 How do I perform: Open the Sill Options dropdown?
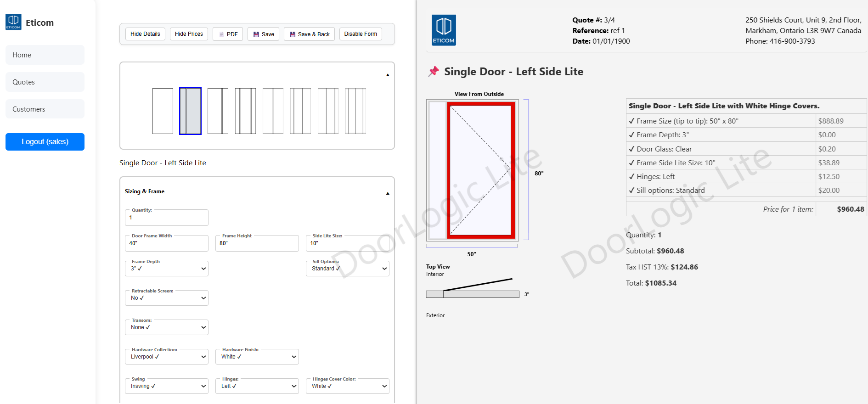pyautogui.click(x=347, y=269)
